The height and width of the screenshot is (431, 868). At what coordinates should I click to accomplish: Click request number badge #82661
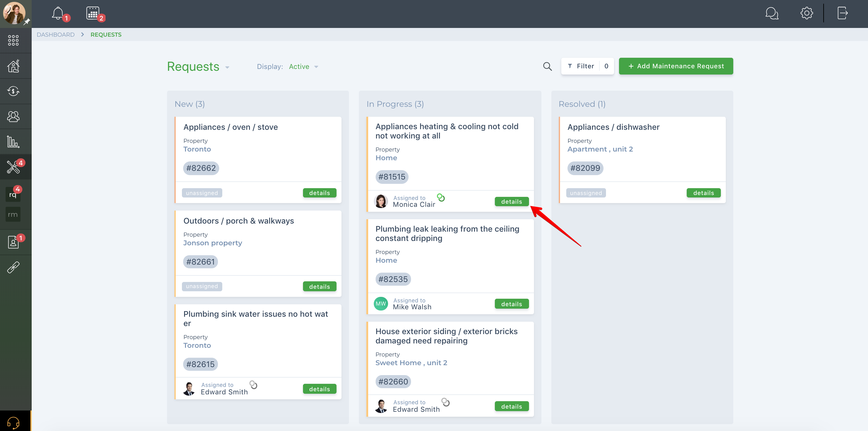coord(200,262)
